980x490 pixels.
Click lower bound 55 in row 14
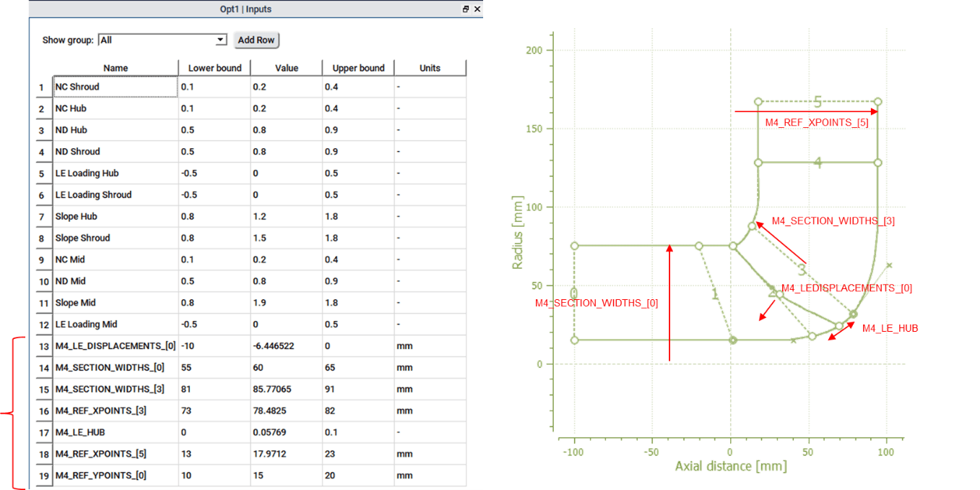click(214, 368)
